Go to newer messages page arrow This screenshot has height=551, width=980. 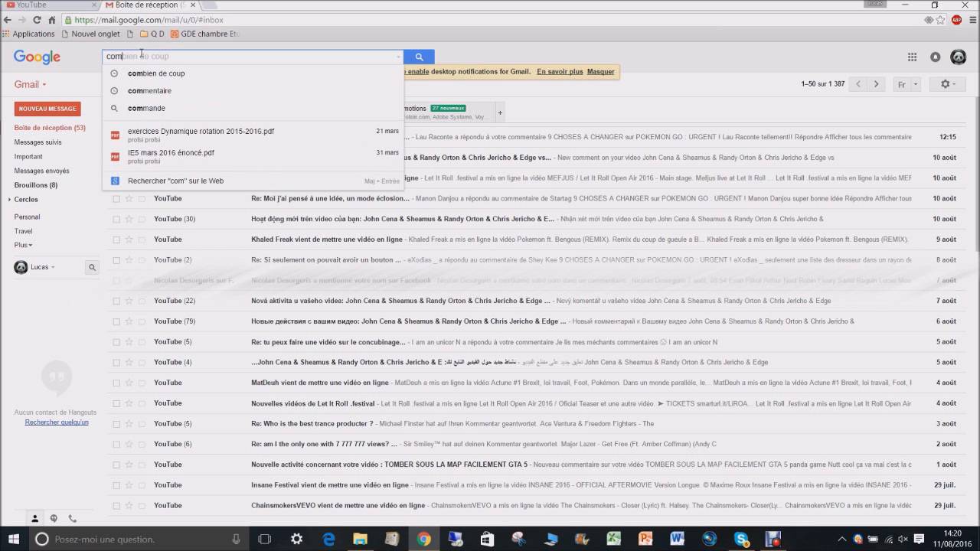858,84
